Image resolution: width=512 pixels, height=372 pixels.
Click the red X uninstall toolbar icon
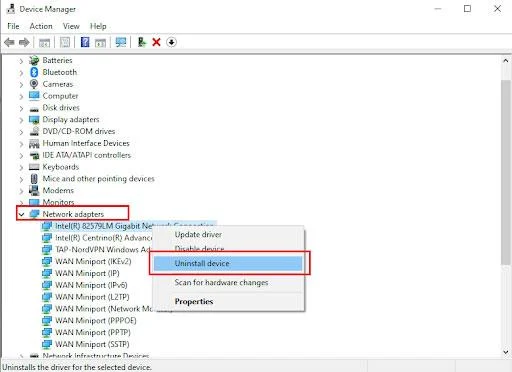(x=156, y=42)
